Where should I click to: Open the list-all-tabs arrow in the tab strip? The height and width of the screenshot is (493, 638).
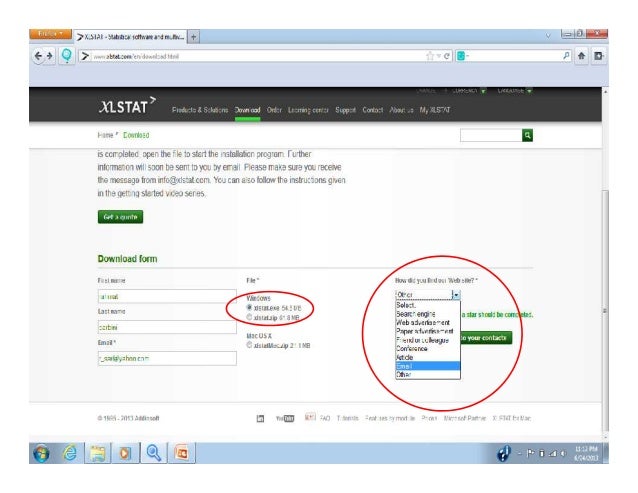coord(548,36)
